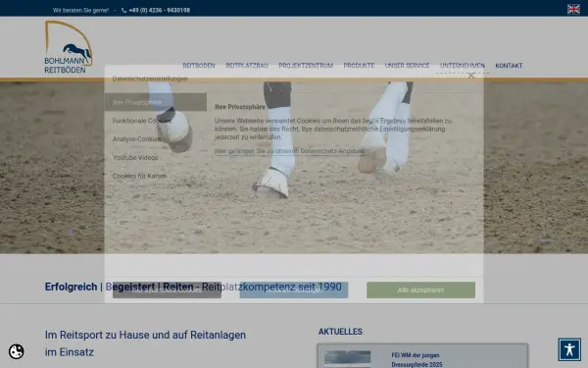
Task: Click the blue save-selection button in the dialog
Action: coord(294,290)
